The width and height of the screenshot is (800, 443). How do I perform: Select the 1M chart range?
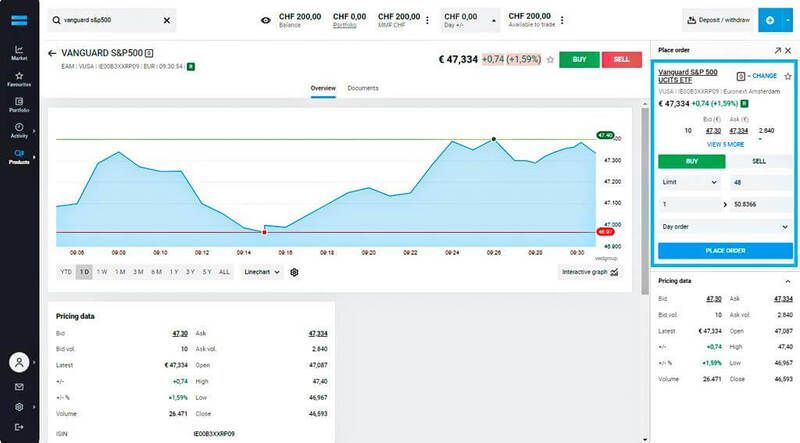click(x=120, y=272)
